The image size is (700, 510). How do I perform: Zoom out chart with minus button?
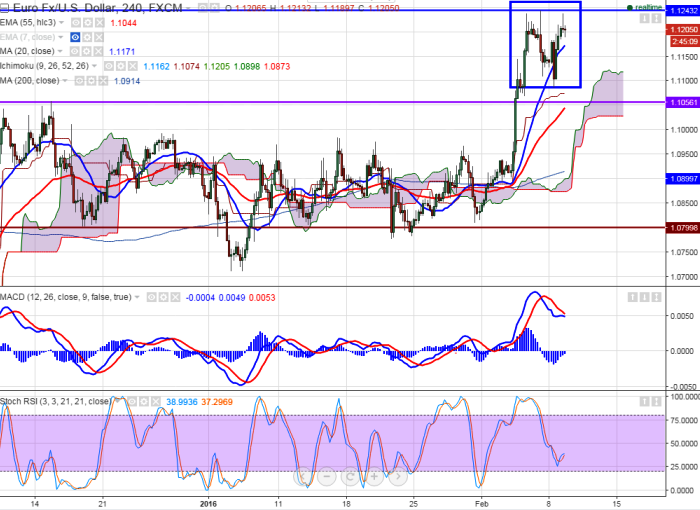[326, 477]
